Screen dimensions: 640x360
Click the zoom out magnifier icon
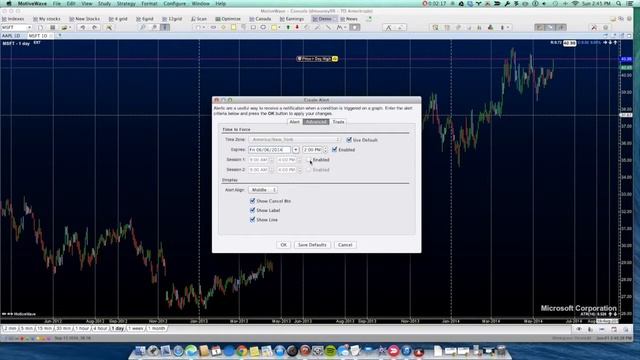pyautogui.click(x=154, y=27)
